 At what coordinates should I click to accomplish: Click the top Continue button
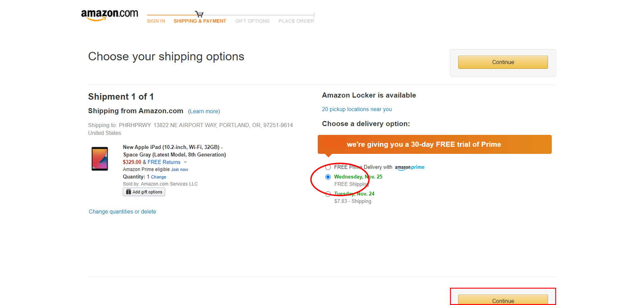(x=503, y=62)
